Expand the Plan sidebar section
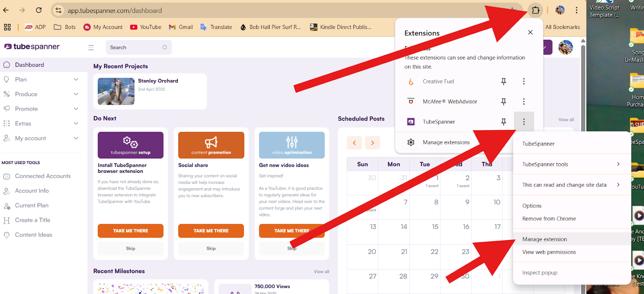The image size is (644, 294). pyautogui.click(x=41, y=80)
